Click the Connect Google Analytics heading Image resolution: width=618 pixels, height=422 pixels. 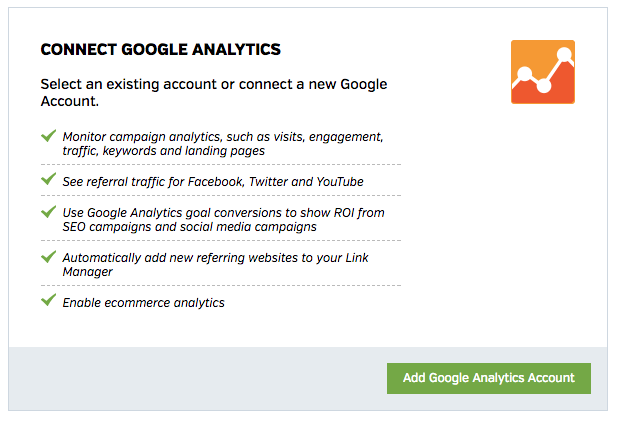click(160, 49)
